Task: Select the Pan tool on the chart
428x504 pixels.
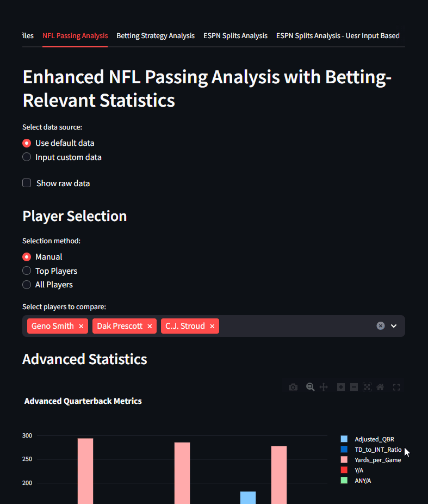Action: (323, 387)
